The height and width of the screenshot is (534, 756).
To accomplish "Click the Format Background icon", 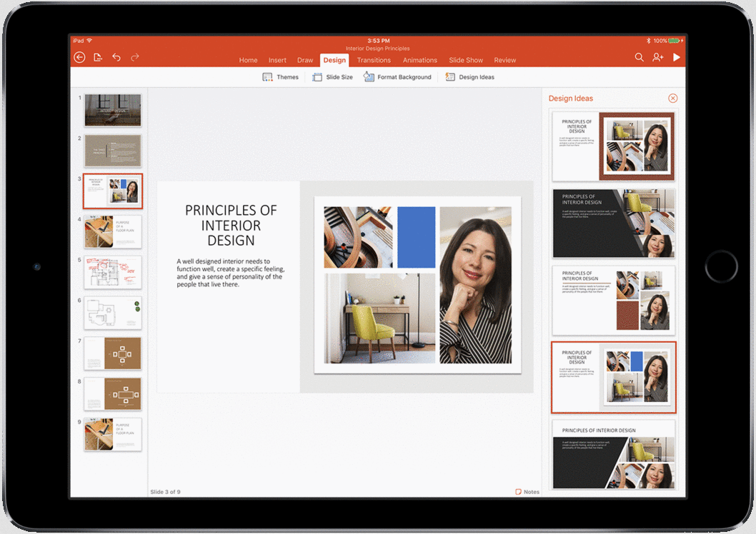I will [x=369, y=77].
